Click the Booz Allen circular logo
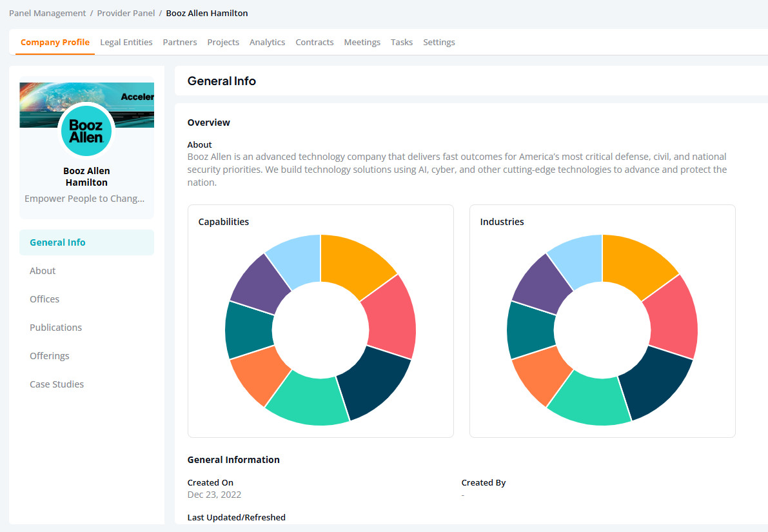The width and height of the screenshot is (768, 532). pyautogui.click(x=86, y=131)
